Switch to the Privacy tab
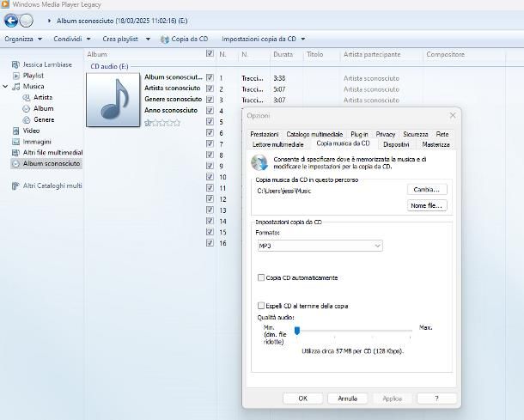Viewport: 524px width, 420px height. pyautogui.click(x=386, y=134)
